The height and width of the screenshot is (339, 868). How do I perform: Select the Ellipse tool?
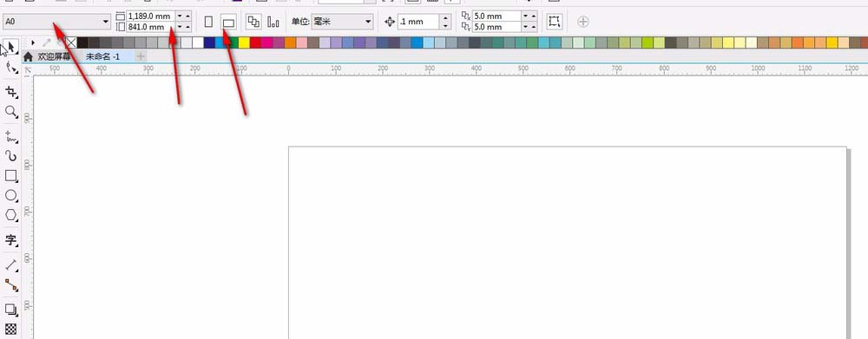[11, 196]
